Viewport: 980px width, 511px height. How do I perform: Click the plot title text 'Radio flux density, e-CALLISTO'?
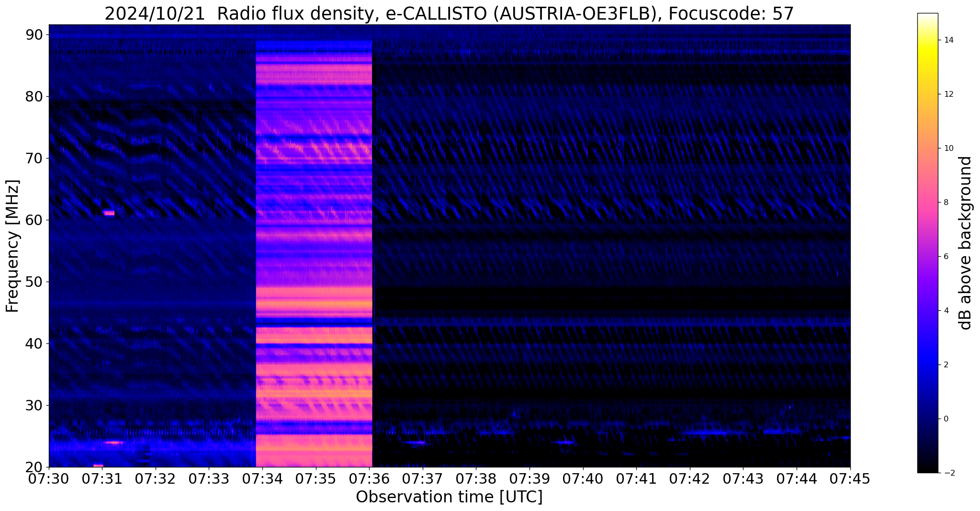tap(352, 14)
